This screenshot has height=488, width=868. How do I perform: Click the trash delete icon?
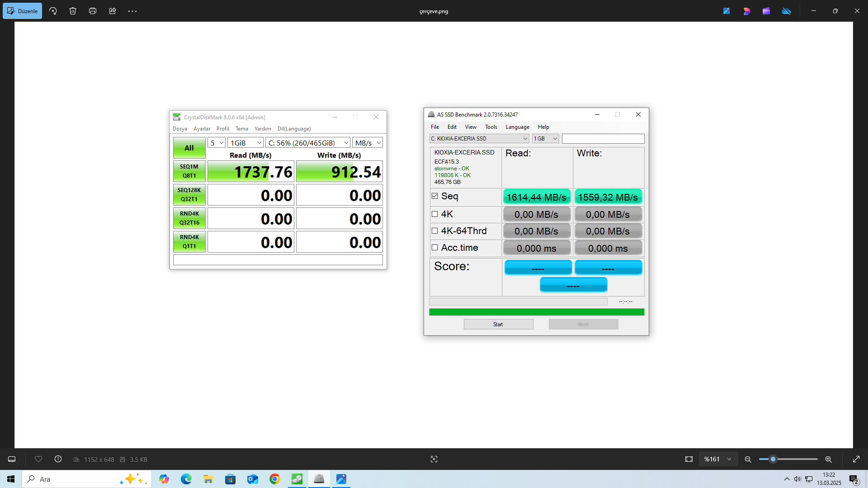tap(73, 11)
